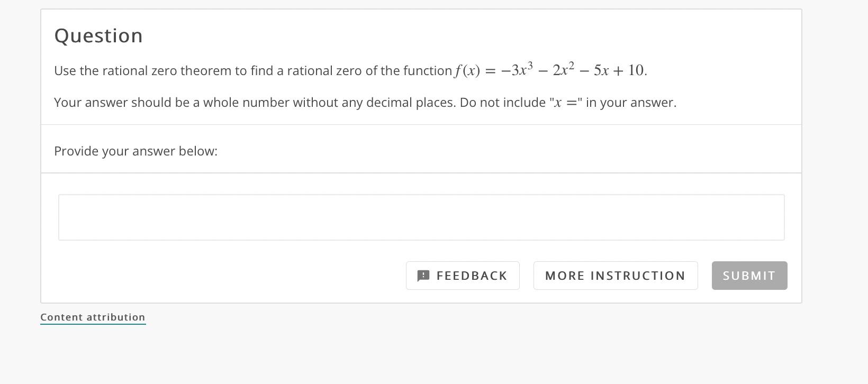Request additional instruction for this question

tap(614, 275)
